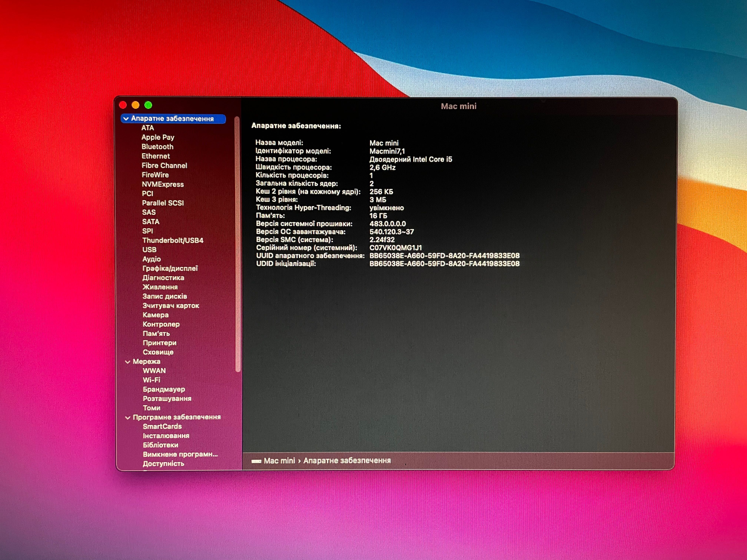
Task: Collapse the Мережа section chevron
Action: coord(128,362)
